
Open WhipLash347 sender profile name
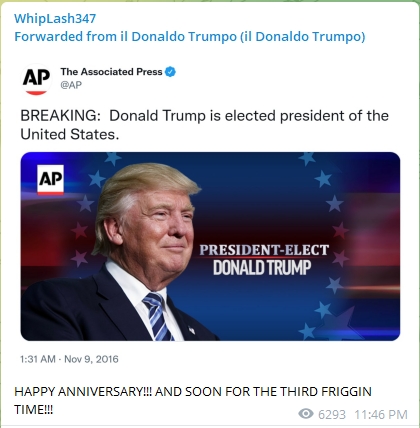coord(55,18)
